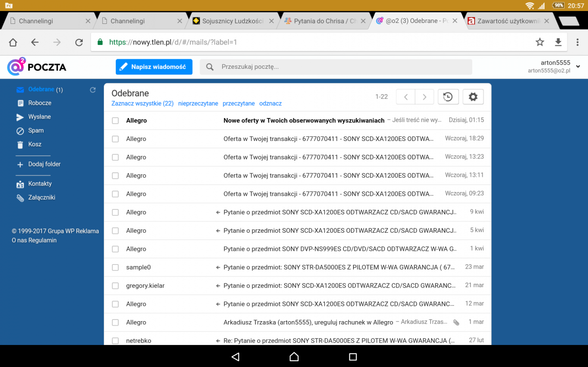Open mail settings with the gear icon
This screenshot has height=367, width=588.
(x=473, y=97)
